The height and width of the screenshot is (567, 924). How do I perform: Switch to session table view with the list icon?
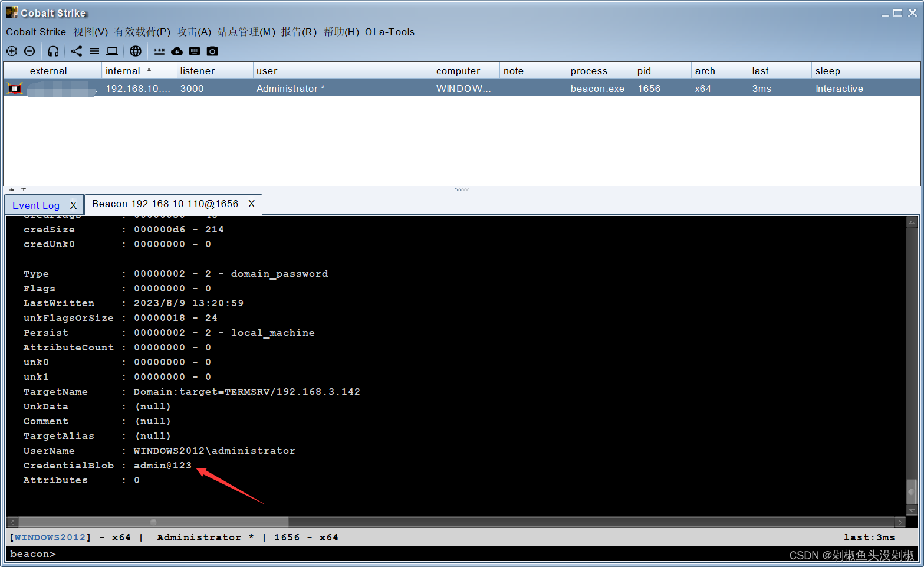(94, 51)
